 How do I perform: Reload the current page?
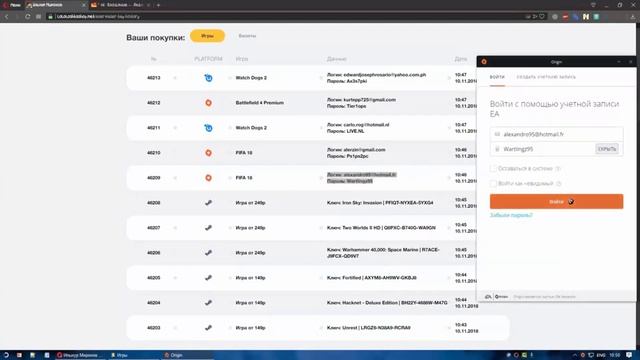pyautogui.click(x=27, y=17)
